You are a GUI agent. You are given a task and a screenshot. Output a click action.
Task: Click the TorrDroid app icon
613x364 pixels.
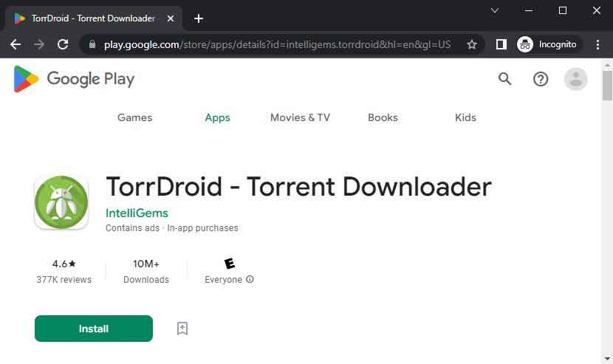point(61,202)
